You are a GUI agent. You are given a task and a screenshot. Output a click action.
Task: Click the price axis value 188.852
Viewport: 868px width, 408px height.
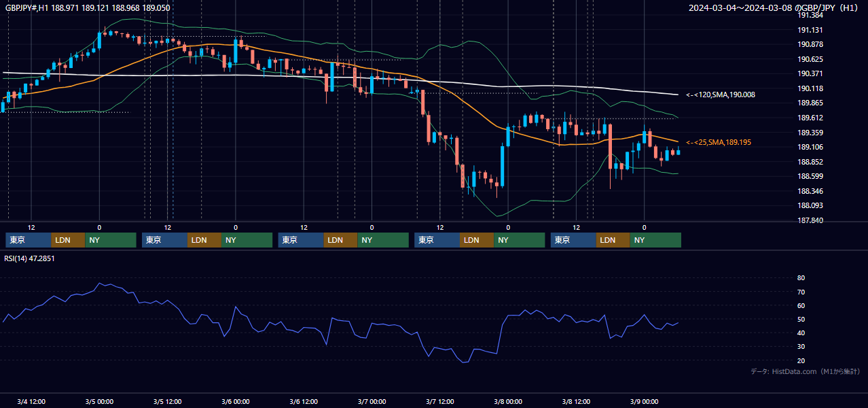click(810, 162)
